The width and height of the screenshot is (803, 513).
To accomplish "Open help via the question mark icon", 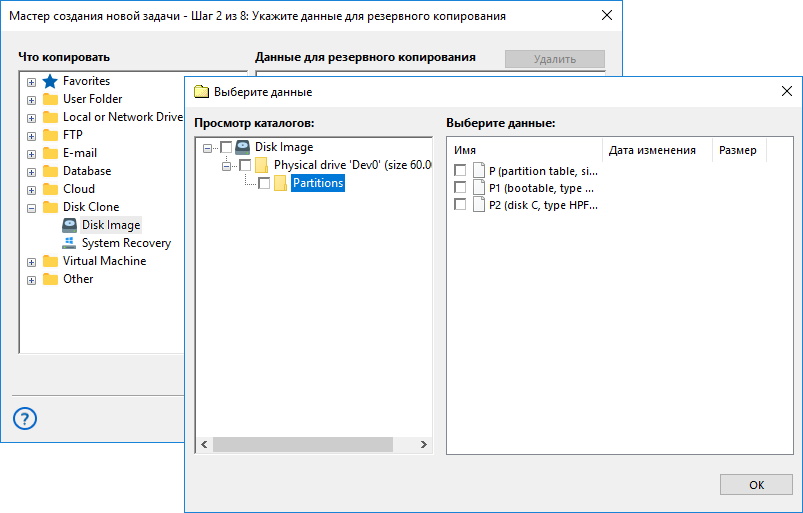I will [x=25, y=418].
